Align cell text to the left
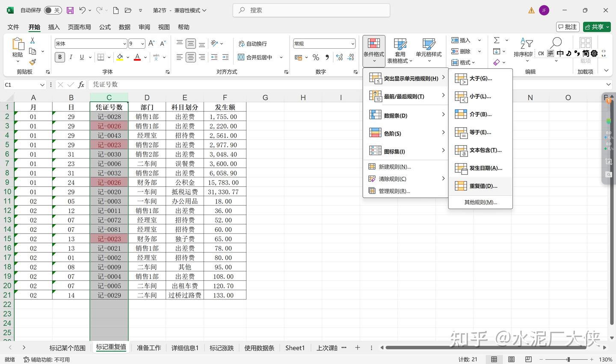Screen dimensions: 616x364 (x=180, y=57)
